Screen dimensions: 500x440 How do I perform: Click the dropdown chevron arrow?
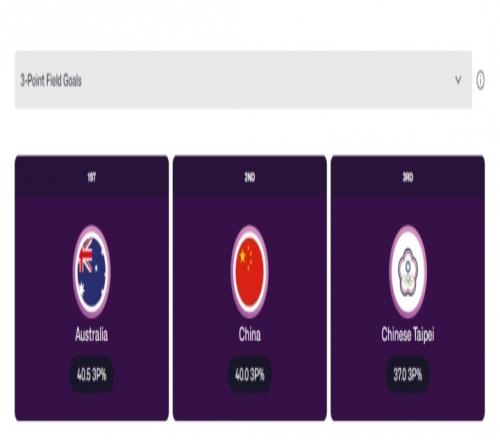458,80
